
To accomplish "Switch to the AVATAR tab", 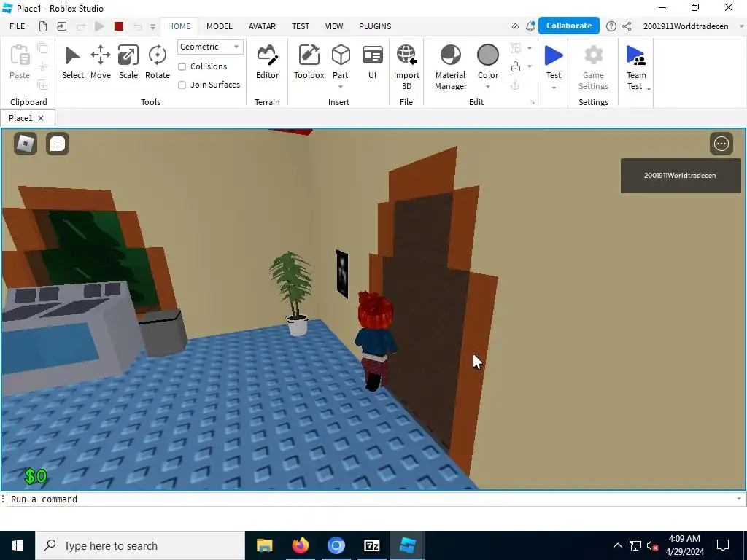I will [262, 26].
